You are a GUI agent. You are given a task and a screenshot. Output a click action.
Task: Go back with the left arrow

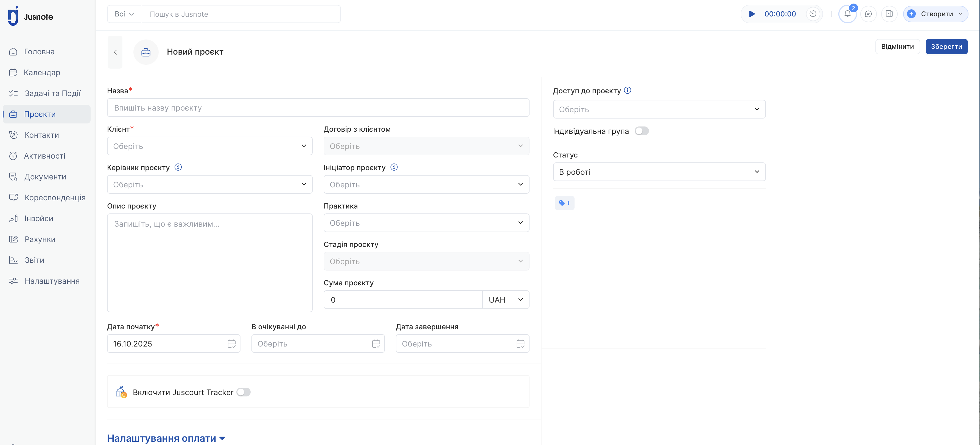click(x=115, y=52)
